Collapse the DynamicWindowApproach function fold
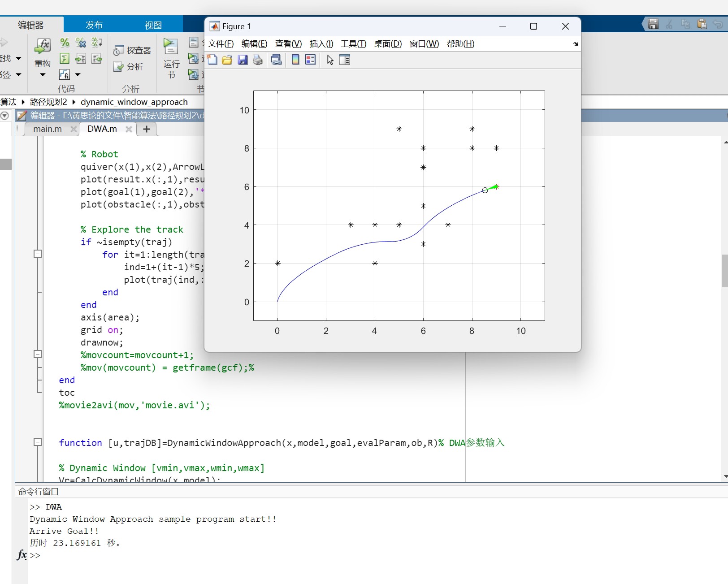Image resolution: width=728 pixels, height=584 pixels. 38,442
